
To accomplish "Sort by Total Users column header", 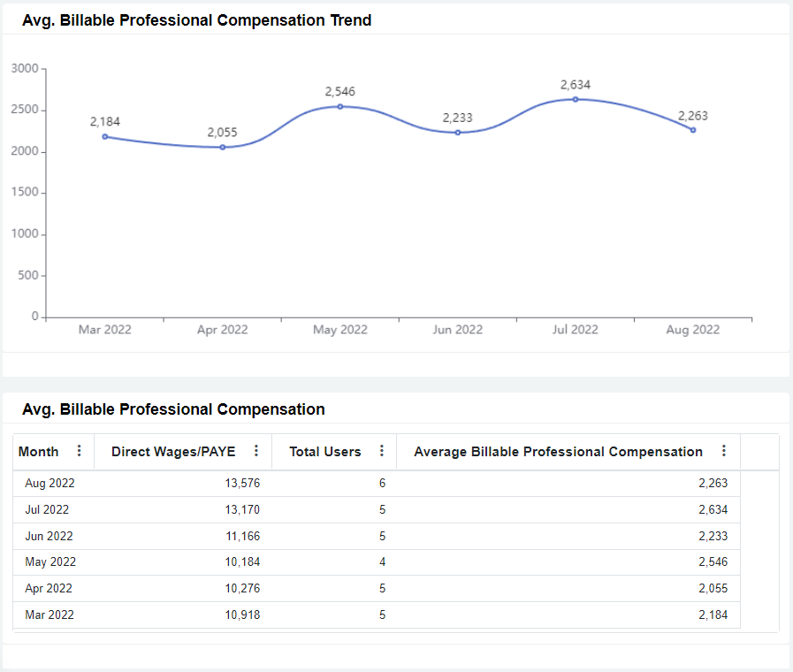I will point(325,452).
